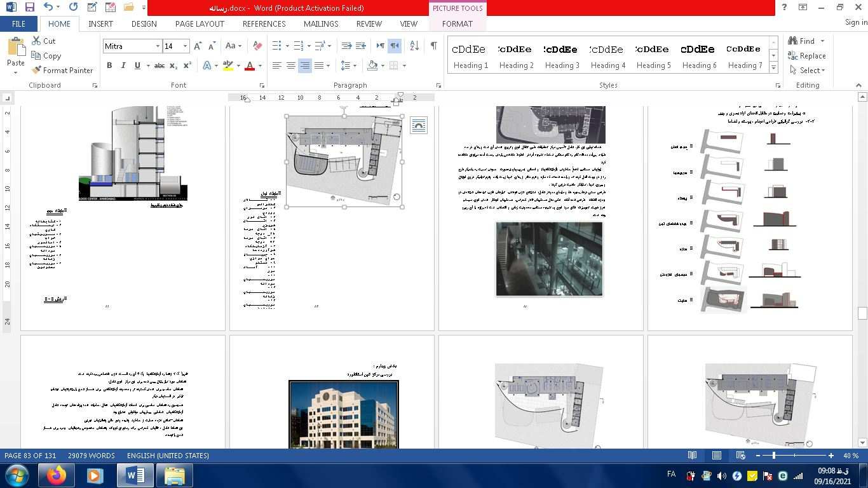This screenshot has height=488, width=868.
Task: Open the Select dropdown in Editing
Action: (808, 70)
